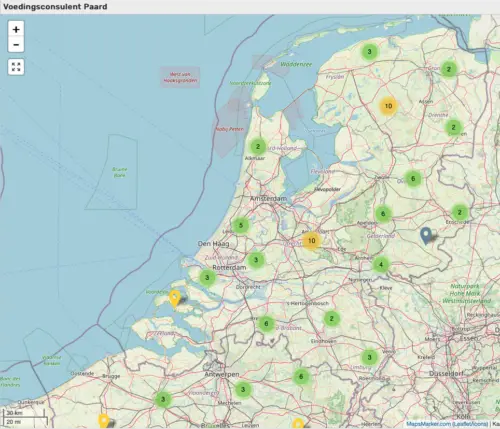Click the Düsseldorf city label
The image size is (500, 429).
point(447,373)
